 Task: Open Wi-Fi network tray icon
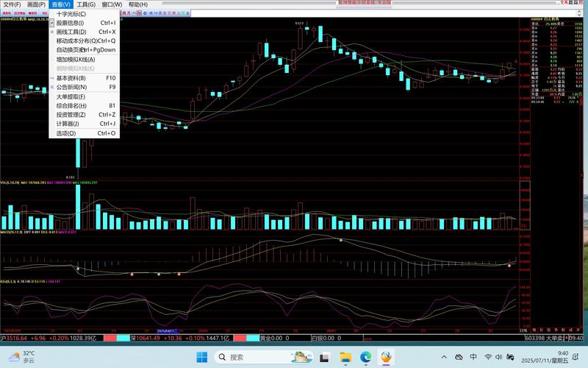490,357
